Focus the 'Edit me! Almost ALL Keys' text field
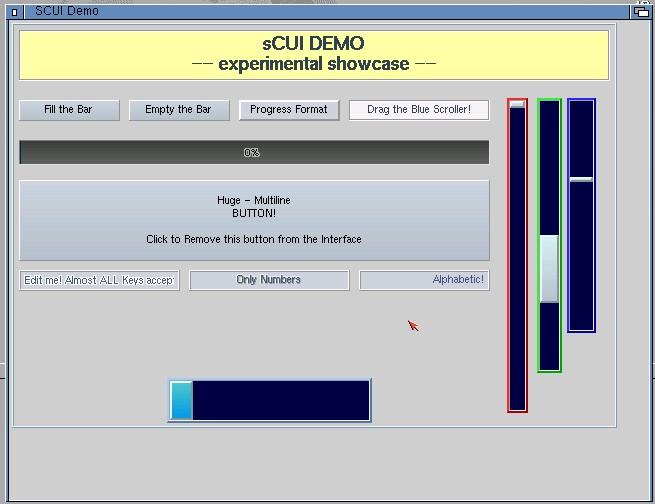 pyautogui.click(x=99, y=280)
